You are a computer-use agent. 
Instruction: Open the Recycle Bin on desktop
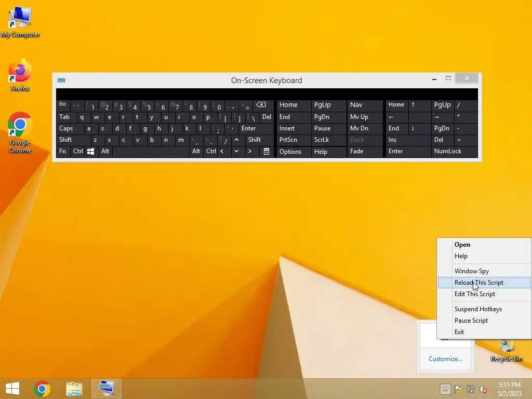coord(506,350)
